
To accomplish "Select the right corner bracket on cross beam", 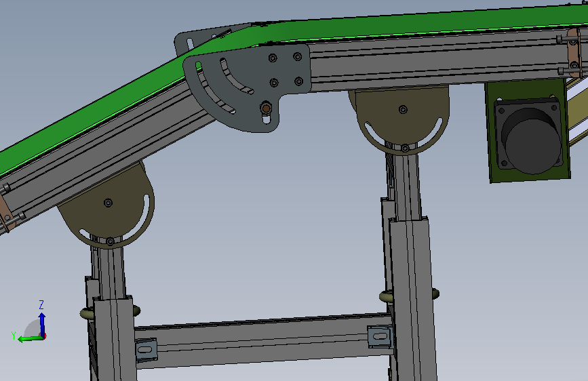I will pyautogui.click(x=380, y=337).
